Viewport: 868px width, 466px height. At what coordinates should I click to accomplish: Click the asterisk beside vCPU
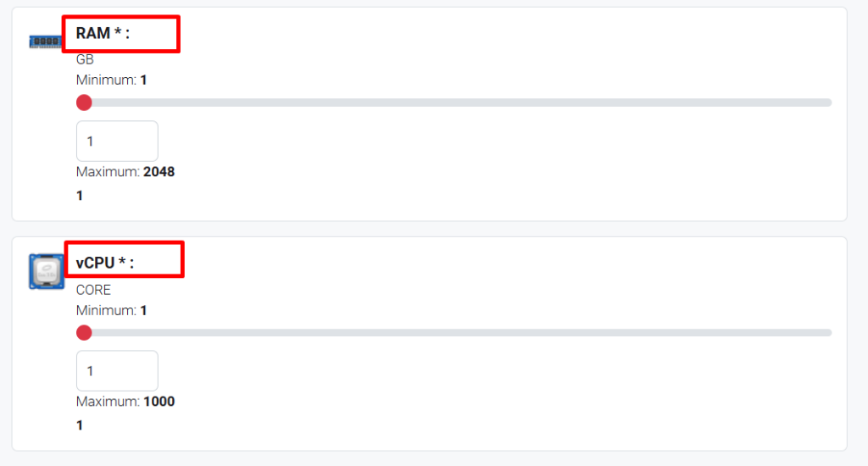click(x=122, y=262)
